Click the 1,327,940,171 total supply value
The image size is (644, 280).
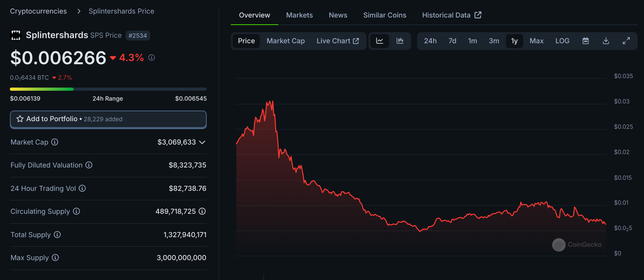185,235
